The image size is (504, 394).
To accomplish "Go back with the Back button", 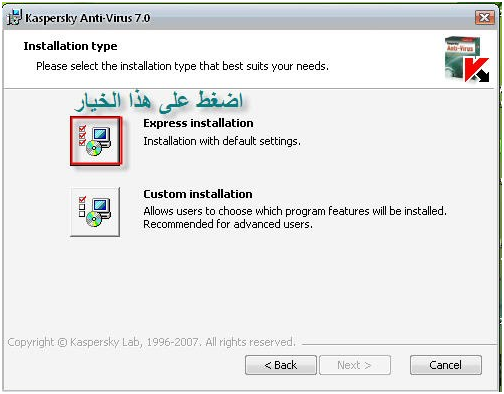I will [x=281, y=365].
